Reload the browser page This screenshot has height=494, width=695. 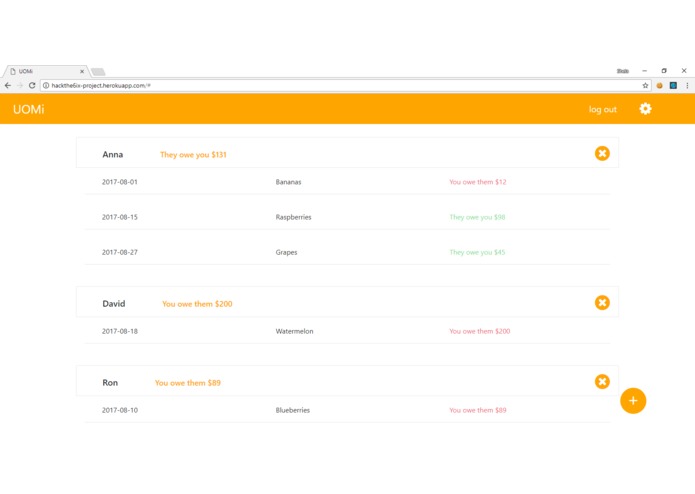coord(32,86)
